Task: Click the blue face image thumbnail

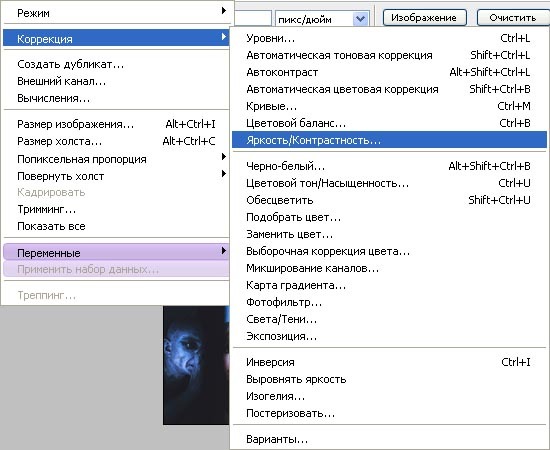Action: (x=196, y=365)
